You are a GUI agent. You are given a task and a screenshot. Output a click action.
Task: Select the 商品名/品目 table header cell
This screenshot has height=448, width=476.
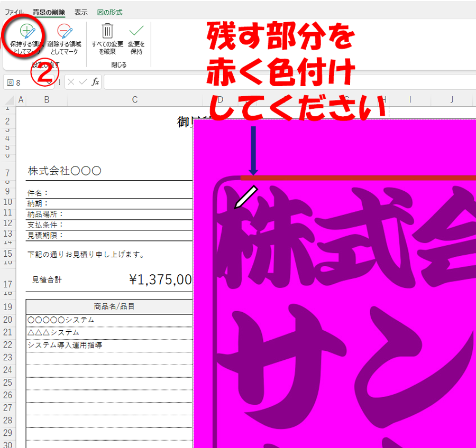[109, 307]
